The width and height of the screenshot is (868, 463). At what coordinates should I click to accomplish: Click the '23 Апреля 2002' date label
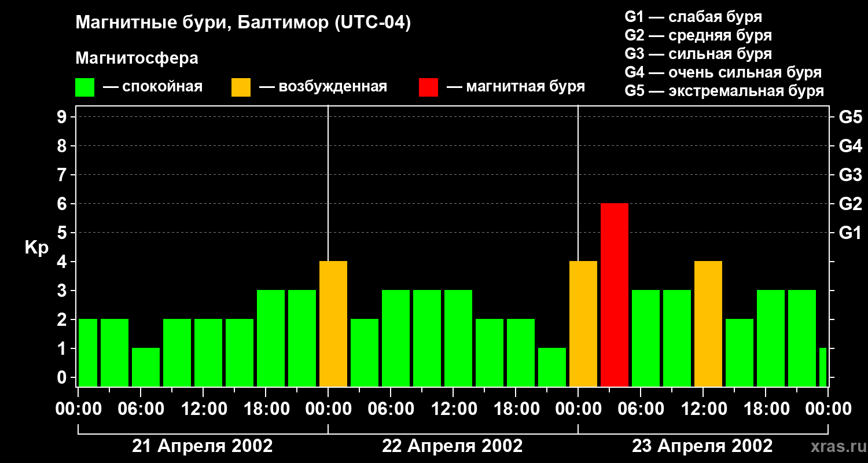coord(703,446)
